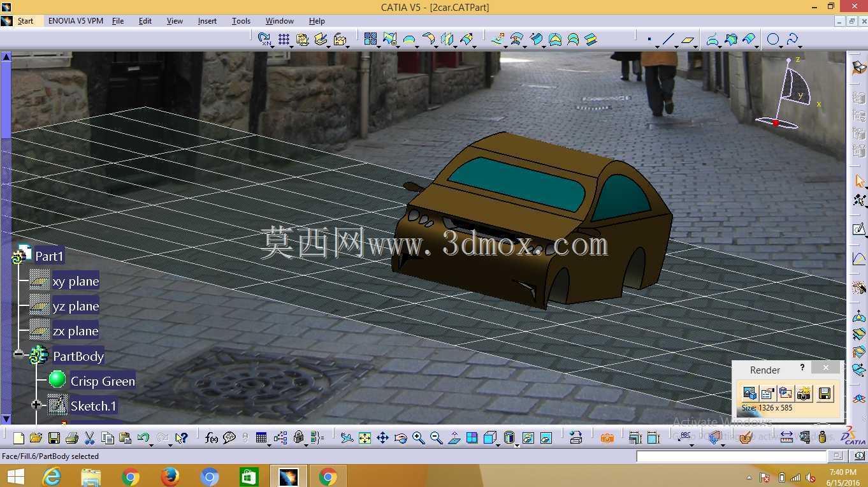Open Firefox from the taskbar
The image size is (868, 487).
pyautogui.click(x=170, y=476)
